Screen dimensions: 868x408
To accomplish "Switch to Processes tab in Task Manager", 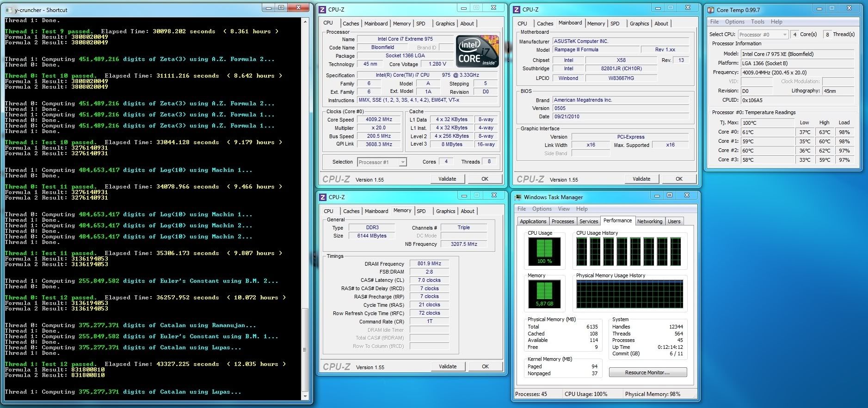I will [x=563, y=221].
